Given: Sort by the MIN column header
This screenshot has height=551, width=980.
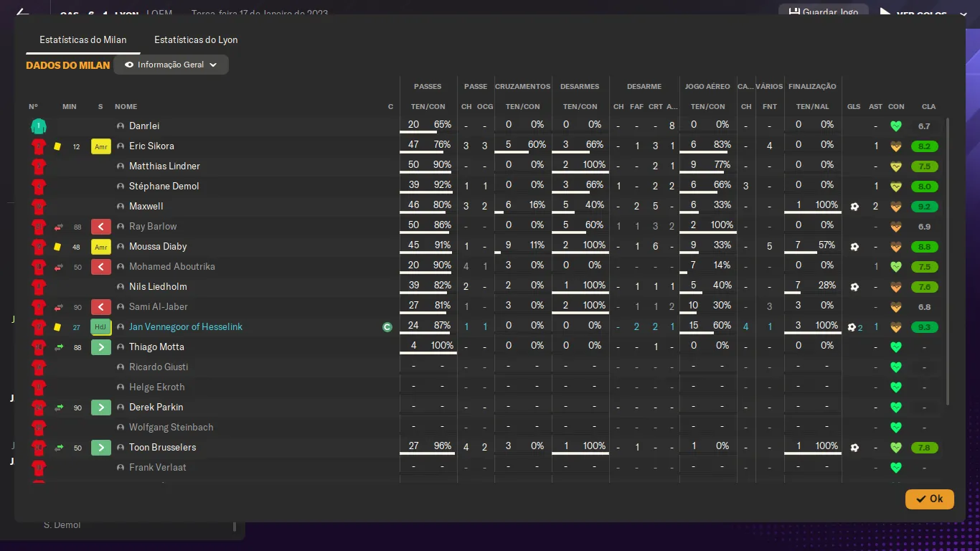Looking at the screenshot, I should (x=69, y=107).
